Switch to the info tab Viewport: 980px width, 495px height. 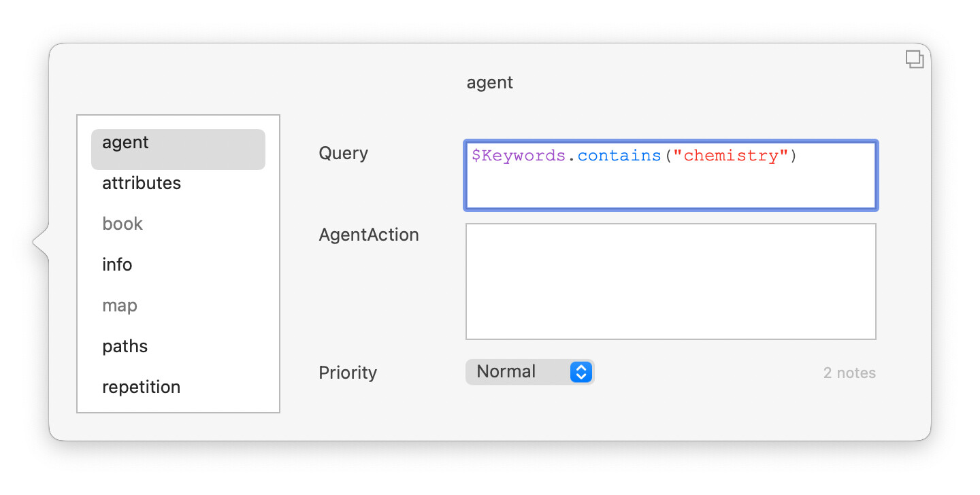pyautogui.click(x=117, y=265)
